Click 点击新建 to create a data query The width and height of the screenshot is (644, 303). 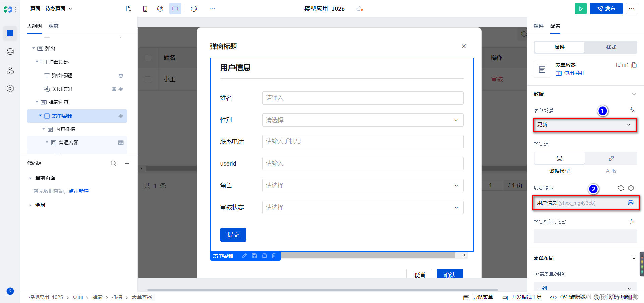79,191
